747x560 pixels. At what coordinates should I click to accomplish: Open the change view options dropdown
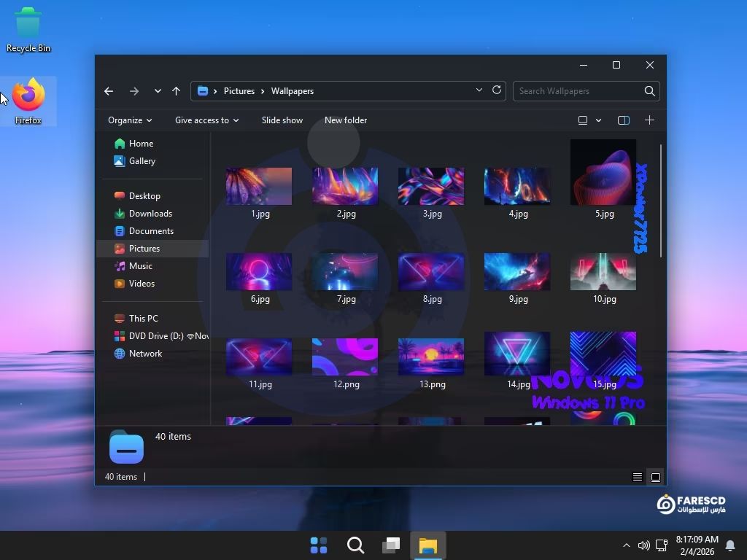598,120
